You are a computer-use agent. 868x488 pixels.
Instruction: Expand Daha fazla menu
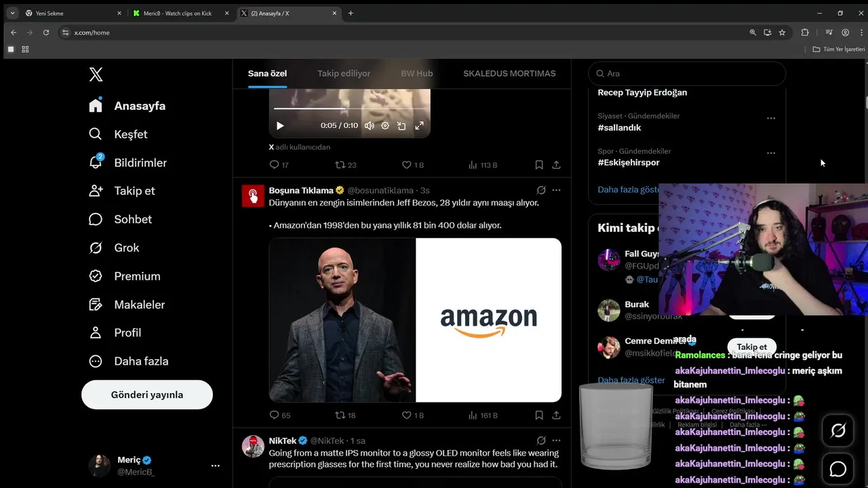pyautogui.click(x=129, y=361)
